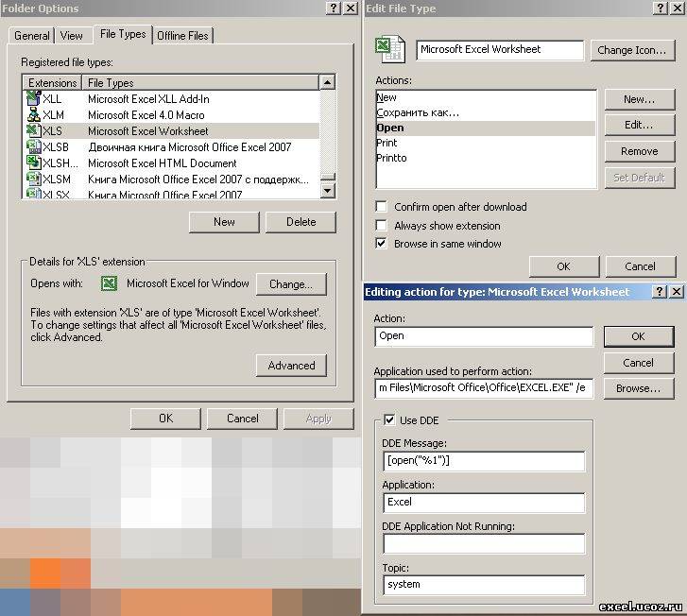Screen dimensions: 687x616
Task: Click the File Types column header
Action: pyautogui.click(x=200, y=82)
